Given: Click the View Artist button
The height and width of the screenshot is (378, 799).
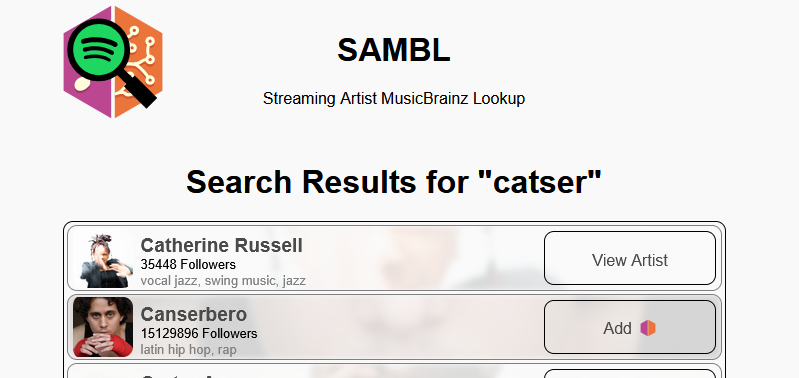Looking at the screenshot, I should click(x=630, y=258).
